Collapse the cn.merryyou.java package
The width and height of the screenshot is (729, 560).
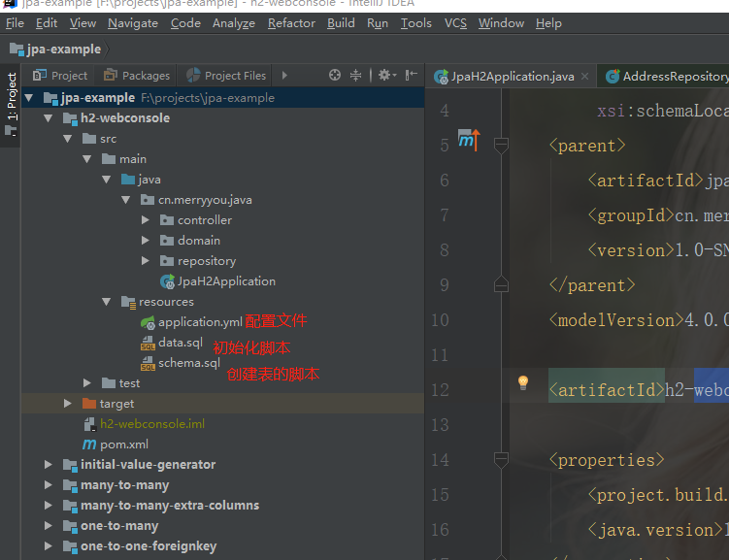pyautogui.click(x=125, y=200)
